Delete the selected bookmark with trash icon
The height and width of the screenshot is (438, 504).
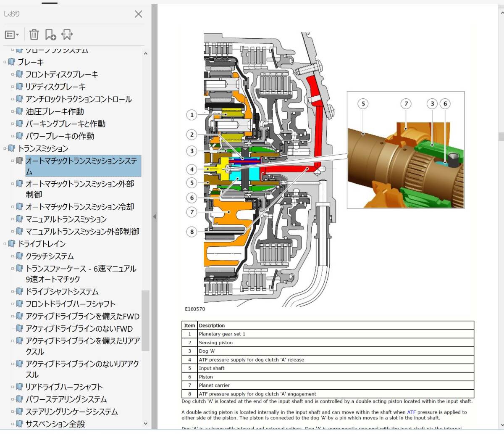pos(34,34)
